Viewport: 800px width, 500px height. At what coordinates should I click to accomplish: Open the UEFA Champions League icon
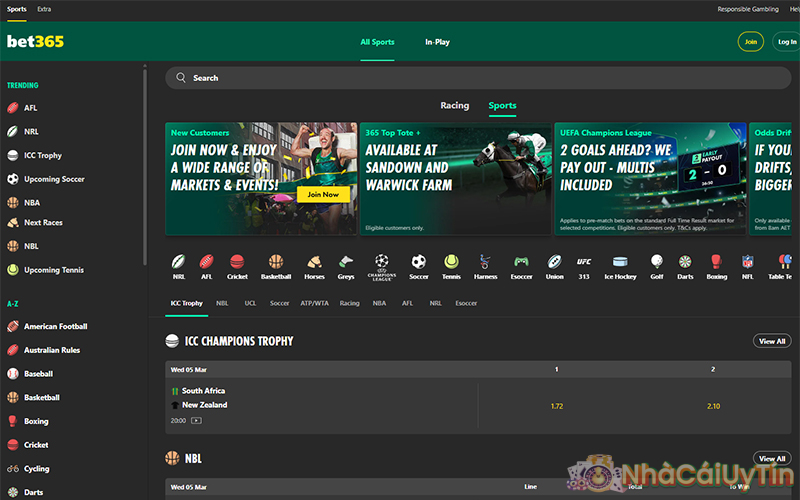coord(380,262)
